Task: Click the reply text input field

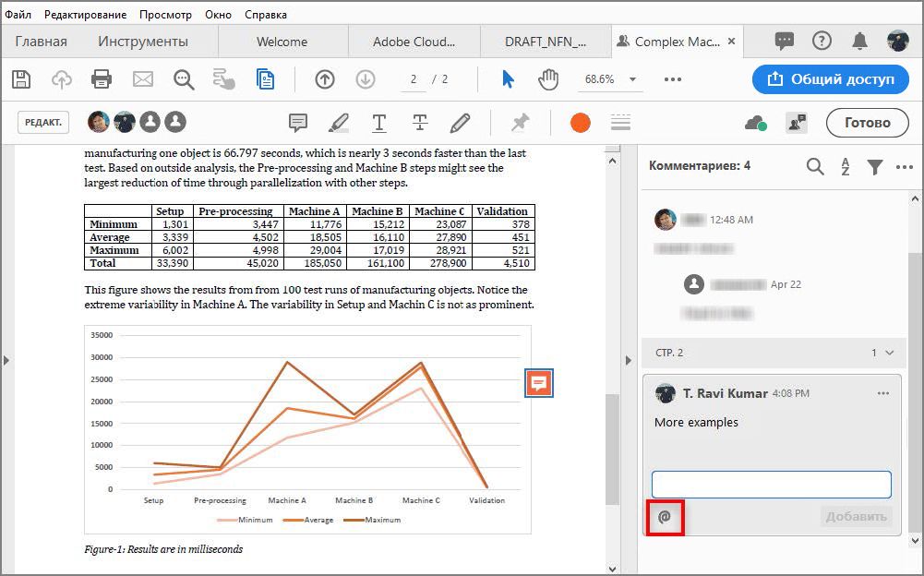Action: pos(772,485)
